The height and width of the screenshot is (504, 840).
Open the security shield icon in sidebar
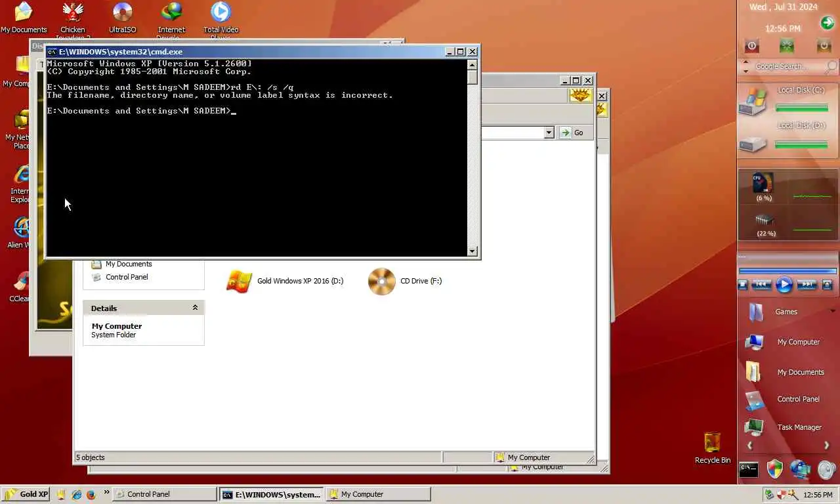click(775, 469)
